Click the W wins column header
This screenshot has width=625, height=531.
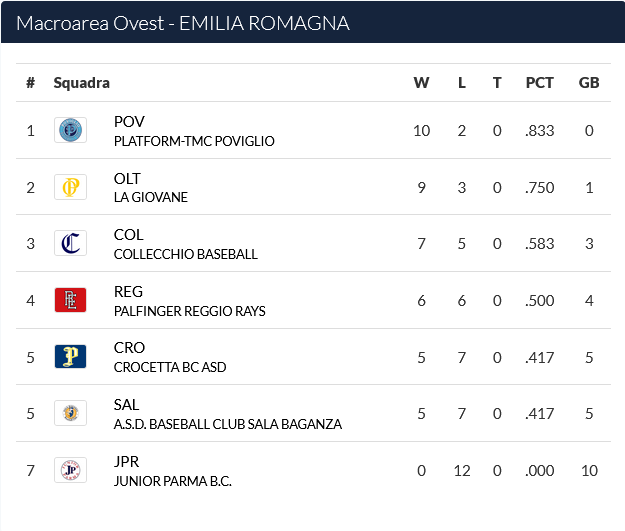point(421,83)
